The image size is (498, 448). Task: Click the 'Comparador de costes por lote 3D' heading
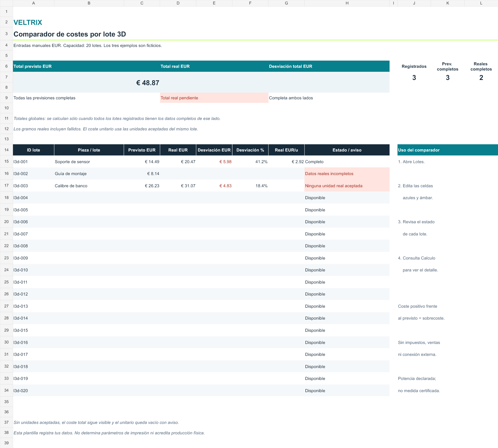tap(70, 34)
